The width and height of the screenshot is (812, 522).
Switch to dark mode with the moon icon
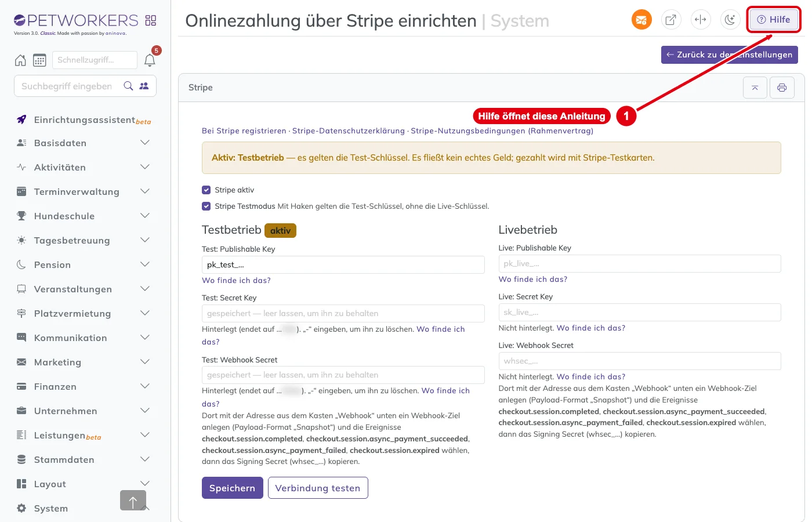pyautogui.click(x=730, y=20)
